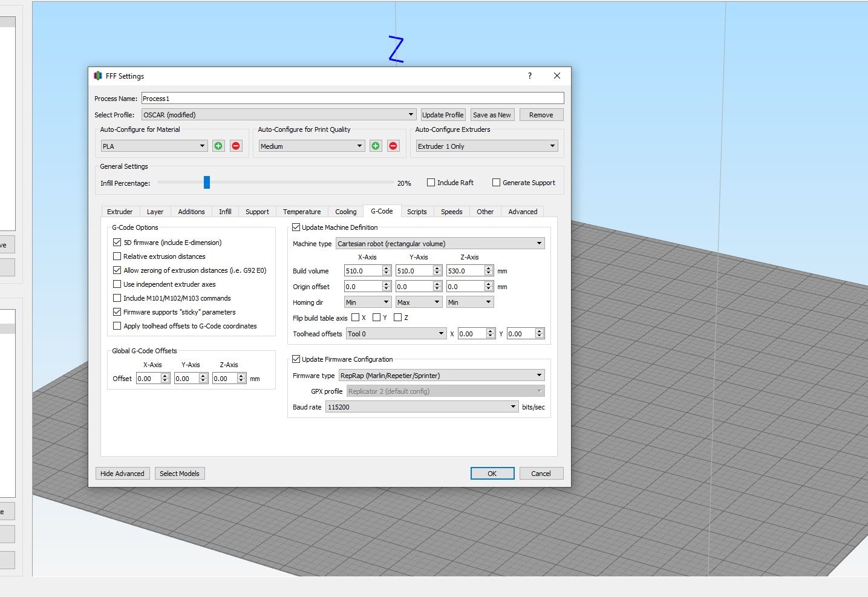This screenshot has height=597, width=868.
Task: Enable Include M101/M102/M103 commands
Action: (x=117, y=298)
